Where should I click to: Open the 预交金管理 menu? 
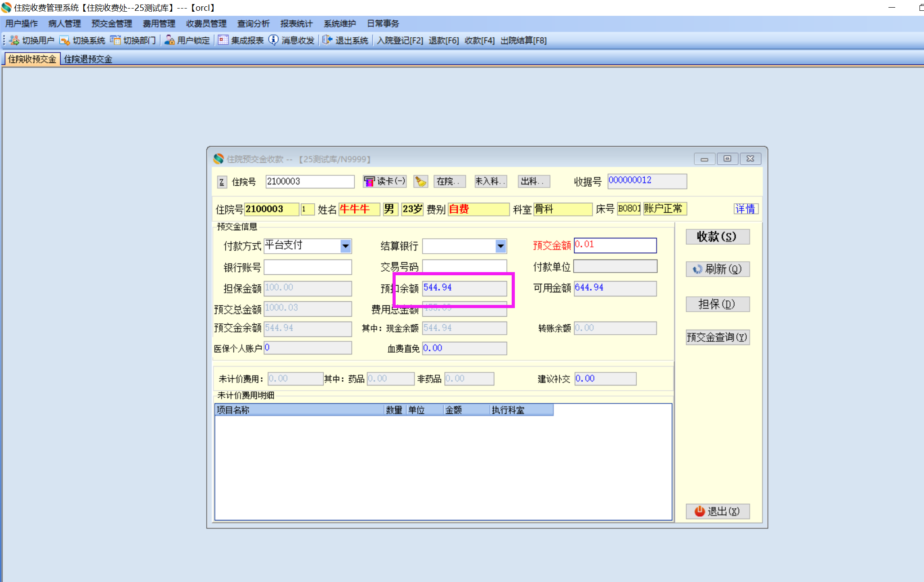click(112, 23)
